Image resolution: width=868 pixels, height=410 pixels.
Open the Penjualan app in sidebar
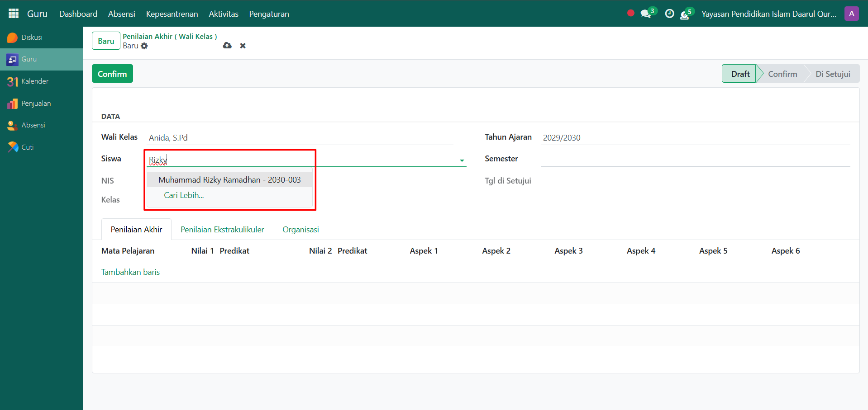(36, 104)
